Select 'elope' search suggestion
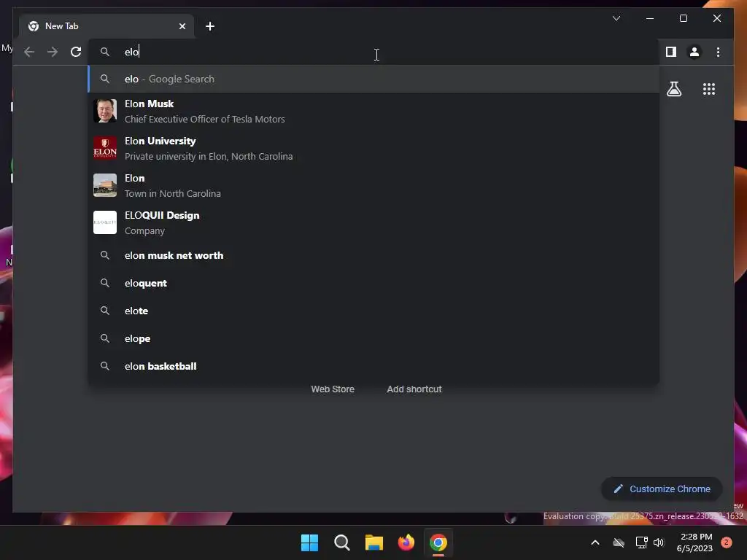 pos(374,338)
